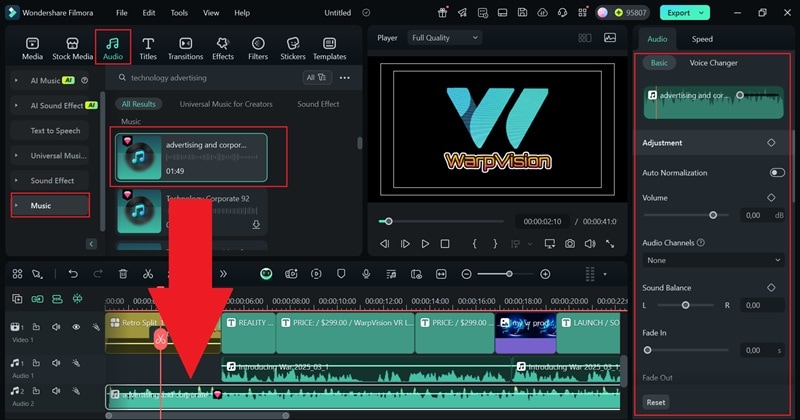800x420 pixels.
Task: Mute the Video 1 track
Action: pos(56,327)
